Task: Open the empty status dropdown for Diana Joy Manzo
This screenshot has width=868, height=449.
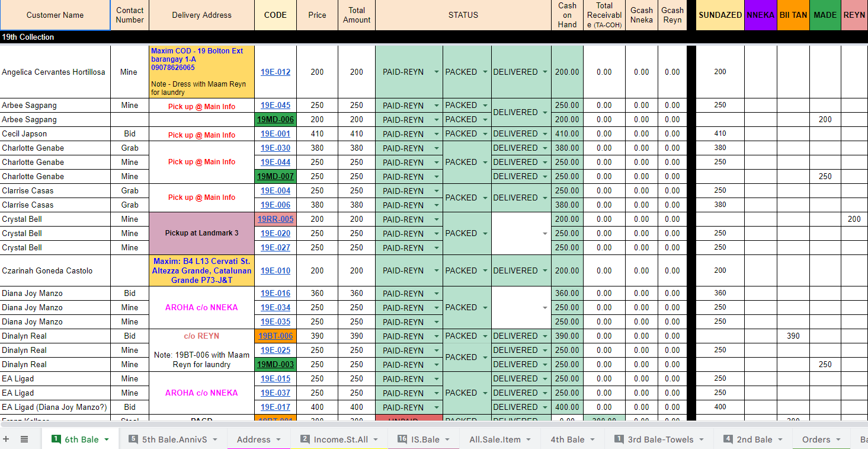Action: point(545,308)
